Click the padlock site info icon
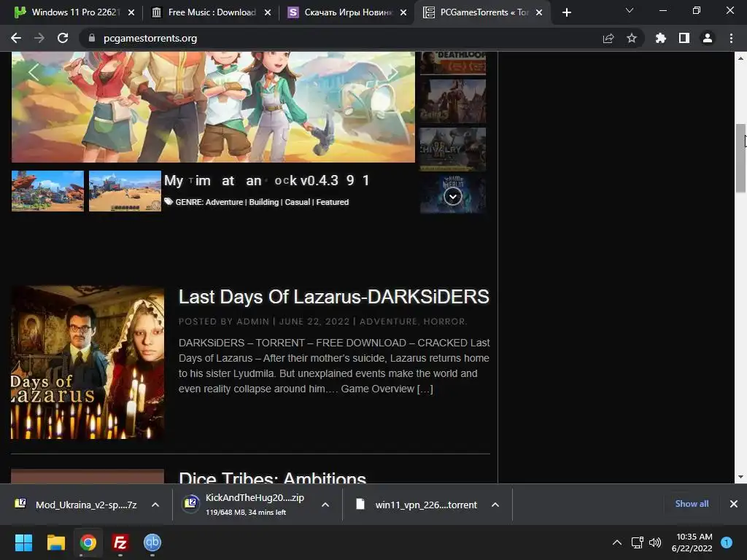Screen dimensions: 747x560 coord(91,38)
